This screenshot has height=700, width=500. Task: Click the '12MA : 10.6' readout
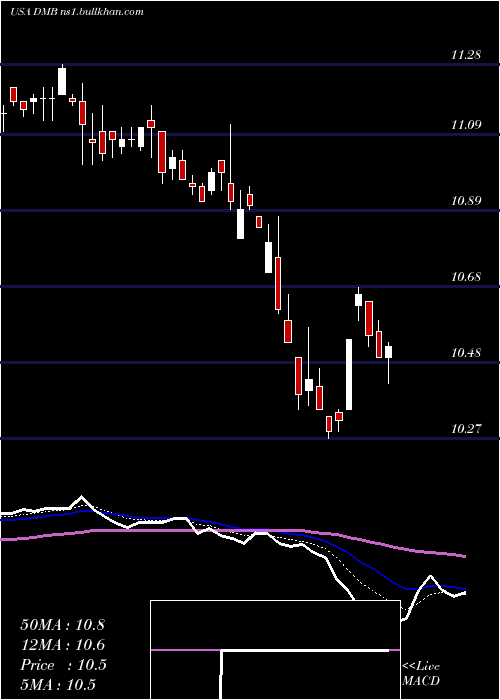pyautogui.click(x=62, y=645)
